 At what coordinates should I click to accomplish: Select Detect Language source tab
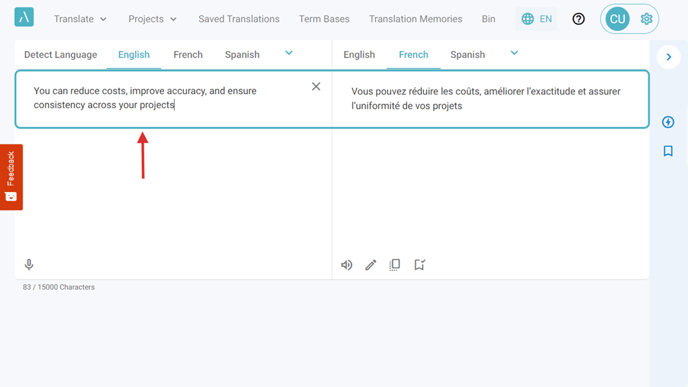(x=61, y=55)
